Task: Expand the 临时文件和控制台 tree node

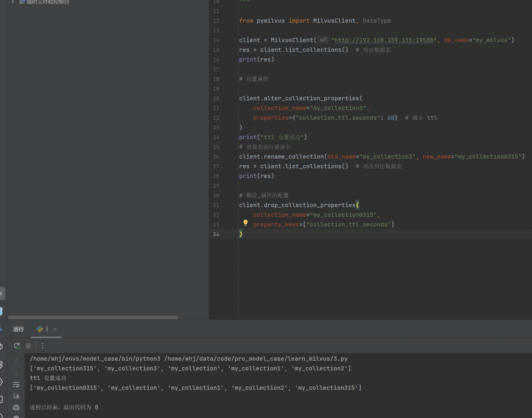Action: pos(13,2)
